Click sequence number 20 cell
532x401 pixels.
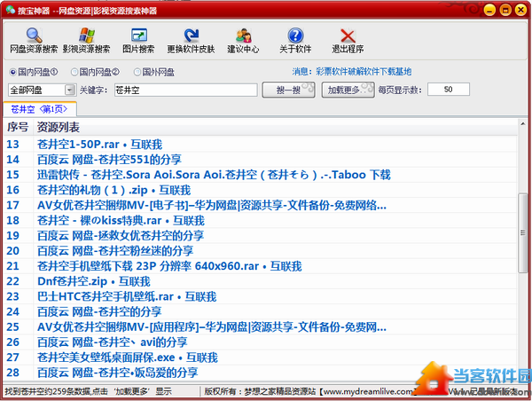click(x=13, y=251)
